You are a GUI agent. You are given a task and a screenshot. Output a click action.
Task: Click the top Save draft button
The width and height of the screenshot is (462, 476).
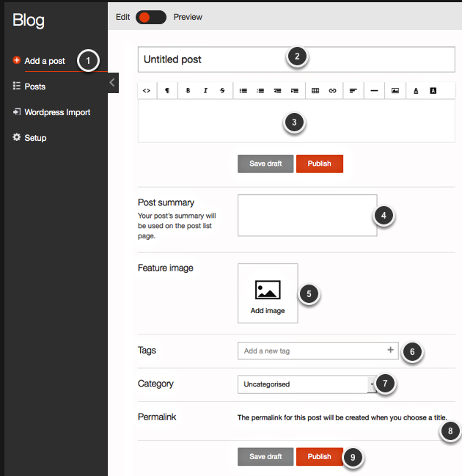pos(265,164)
